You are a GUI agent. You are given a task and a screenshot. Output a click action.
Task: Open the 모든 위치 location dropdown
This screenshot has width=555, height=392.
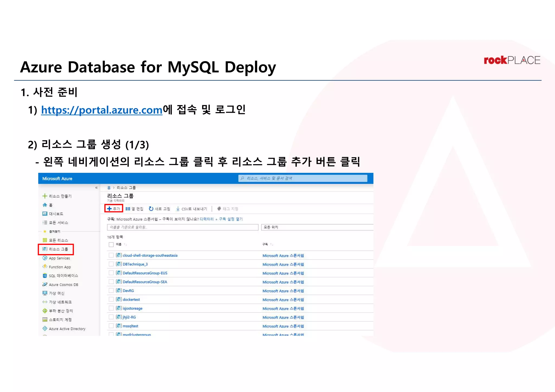coord(317,227)
